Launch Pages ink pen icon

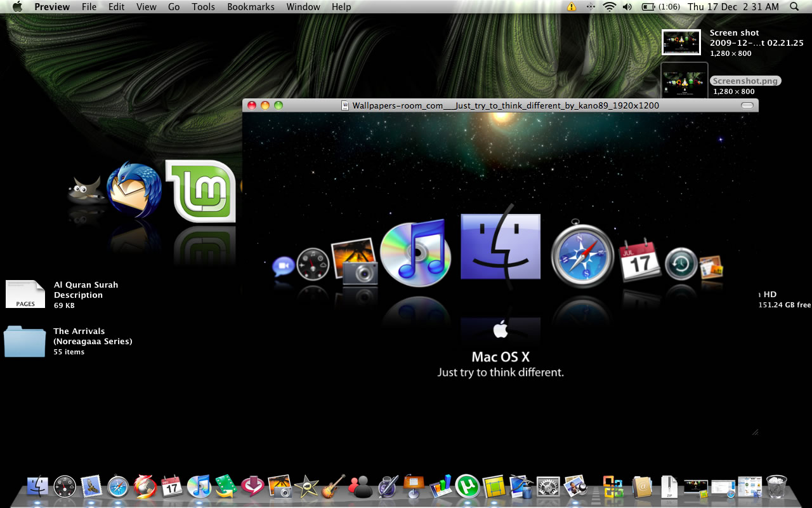tap(387, 486)
